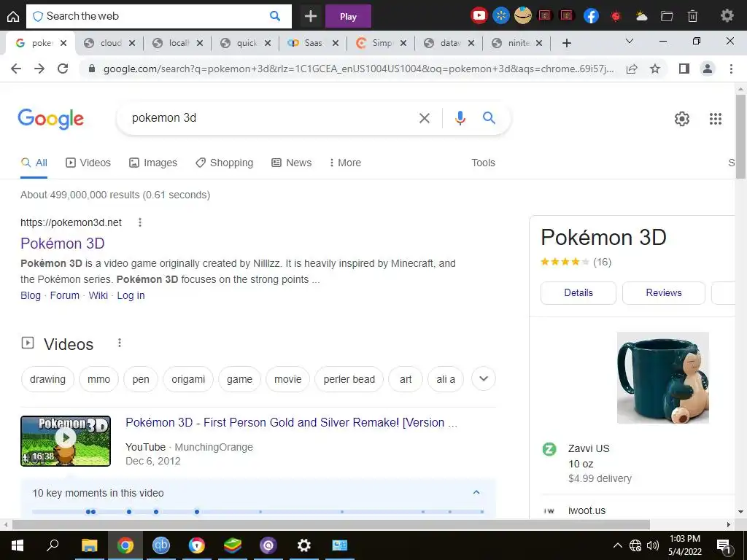Open the folder icon in top bar
The image size is (747, 560).
point(667,16)
